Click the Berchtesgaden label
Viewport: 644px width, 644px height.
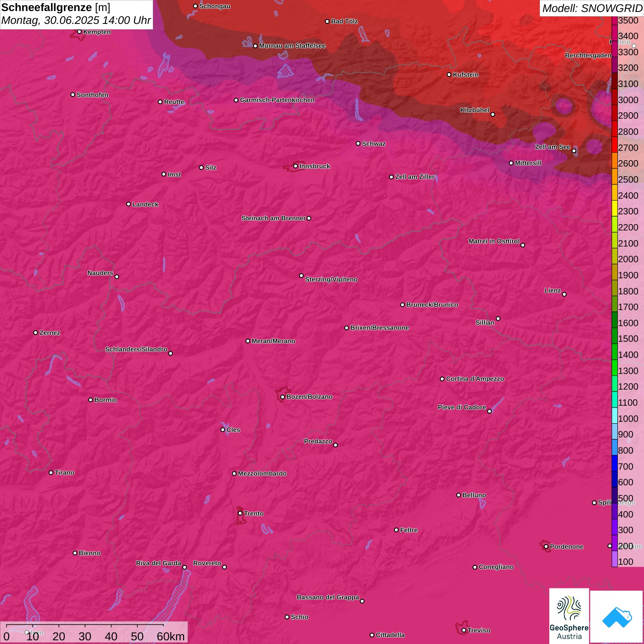click(588, 55)
